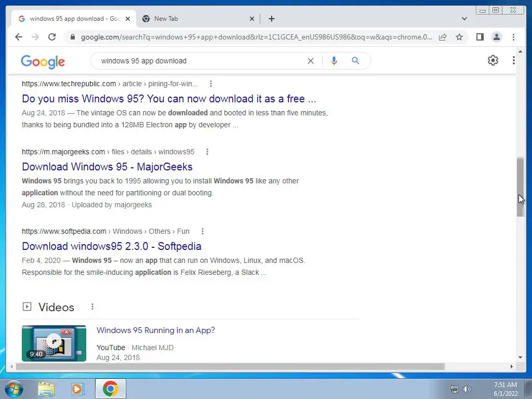Image resolution: width=532 pixels, height=399 pixels.
Task: Bookmark this page with the star
Action: 459,37
